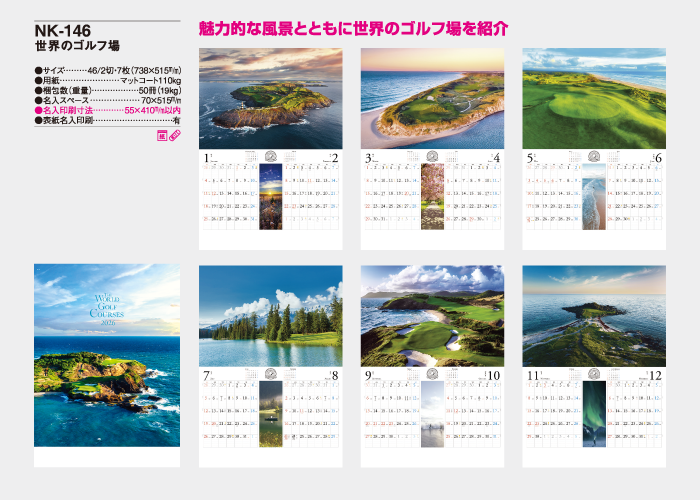Image resolution: width=700 pixels, height=500 pixels.
Task: Select the January-February island golf course photo
Action: pos(271,97)
